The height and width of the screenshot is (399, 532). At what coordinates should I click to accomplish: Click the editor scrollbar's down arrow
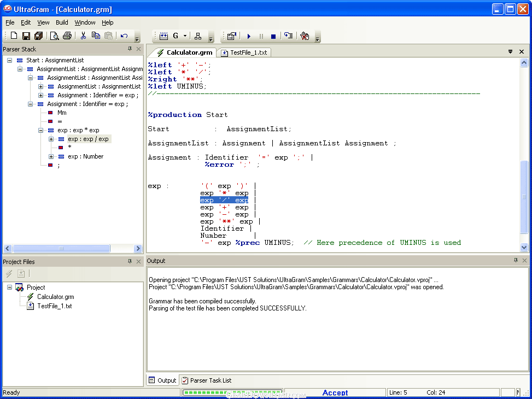click(524, 248)
